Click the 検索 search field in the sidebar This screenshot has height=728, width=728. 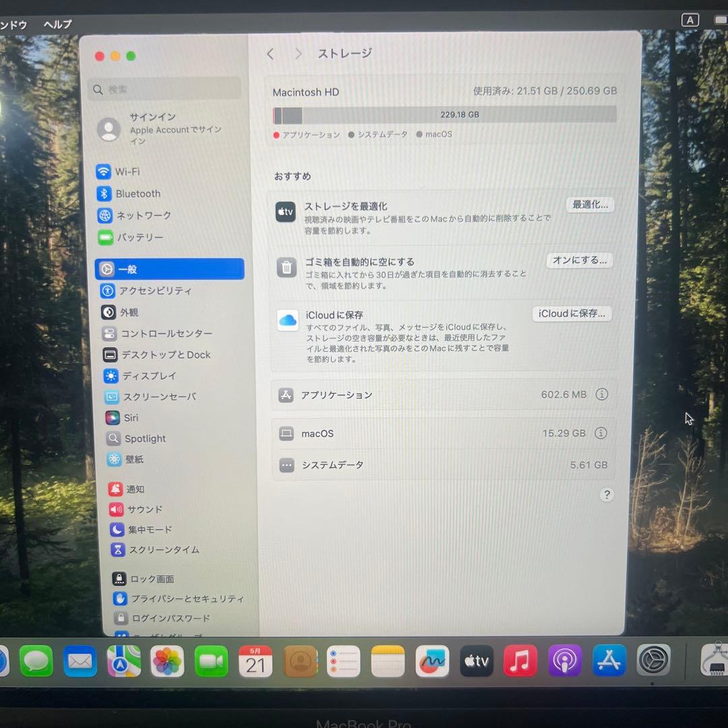(x=163, y=89)
